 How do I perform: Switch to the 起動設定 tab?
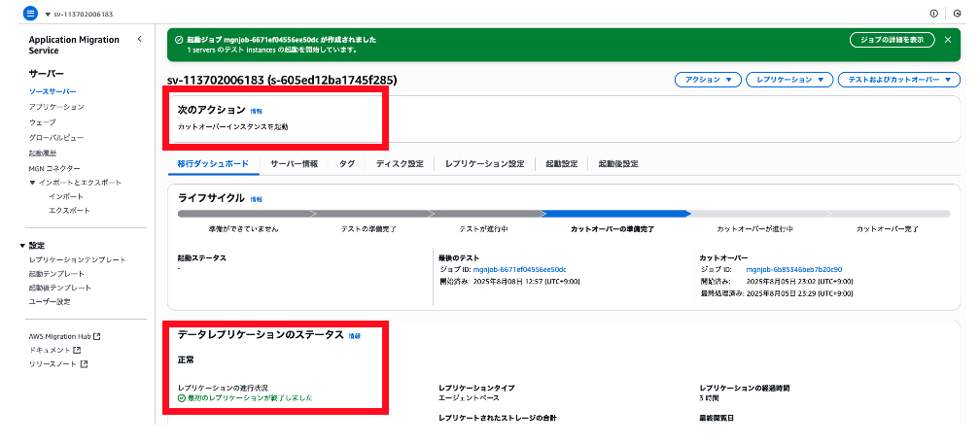pos(561,164)
